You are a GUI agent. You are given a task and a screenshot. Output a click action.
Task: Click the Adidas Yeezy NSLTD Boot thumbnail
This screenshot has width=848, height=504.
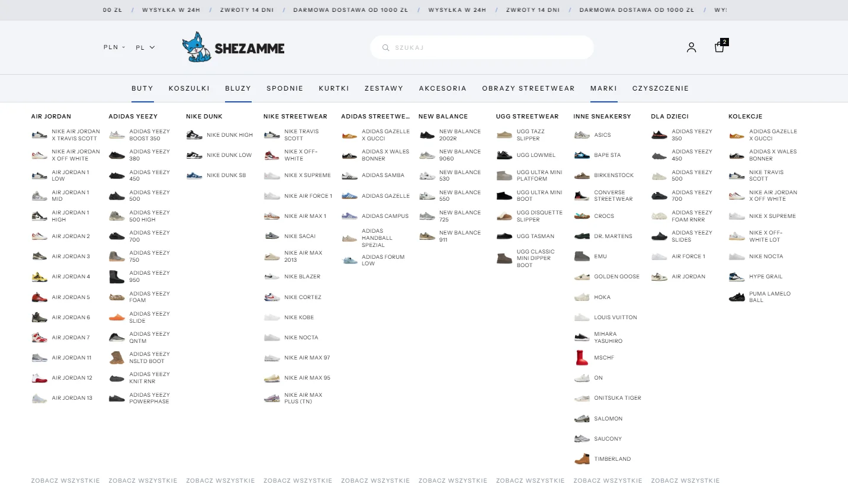pos(117,358)
